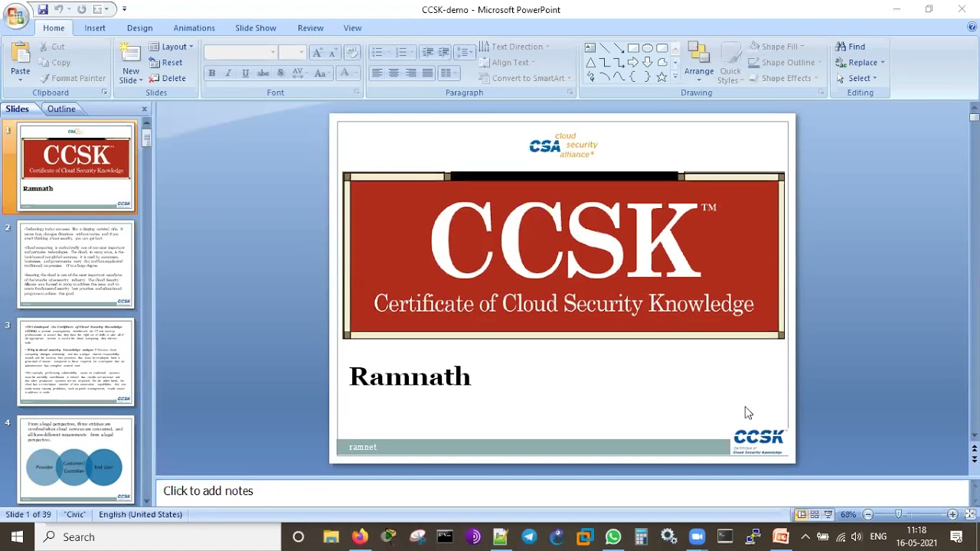980x551 pixels.
Task: Go to the Review tab
Action: 310,28
